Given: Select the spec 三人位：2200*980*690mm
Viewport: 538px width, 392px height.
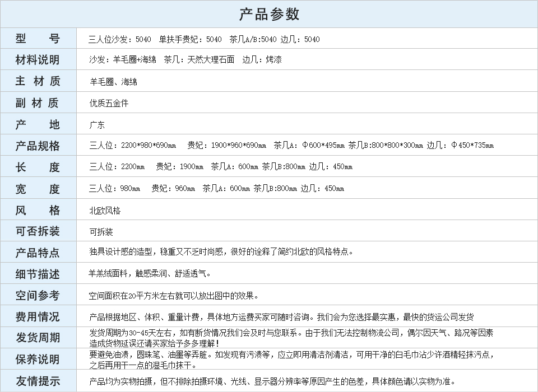Looking at the screenshot, I should 132,146.
